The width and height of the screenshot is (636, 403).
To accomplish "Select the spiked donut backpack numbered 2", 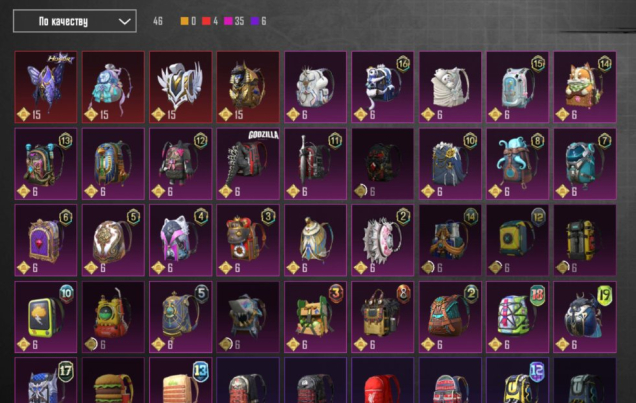I will [382, 240].
